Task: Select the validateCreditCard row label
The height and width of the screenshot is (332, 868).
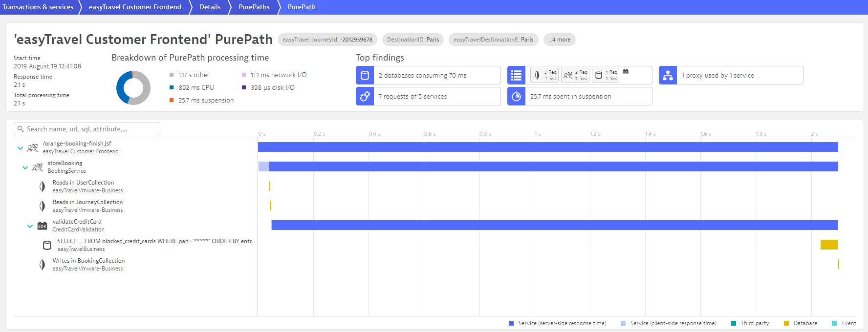Action: click(x=78, y=226)
